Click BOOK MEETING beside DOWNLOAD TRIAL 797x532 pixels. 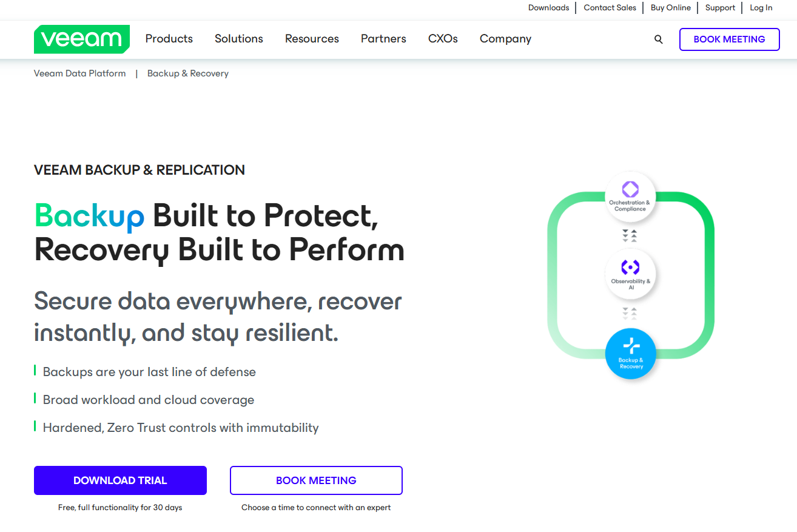[x=316, y=480]
